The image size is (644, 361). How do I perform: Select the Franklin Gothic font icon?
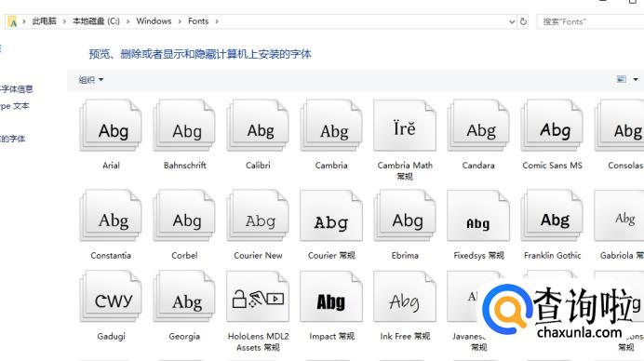(x=552, y=216)
